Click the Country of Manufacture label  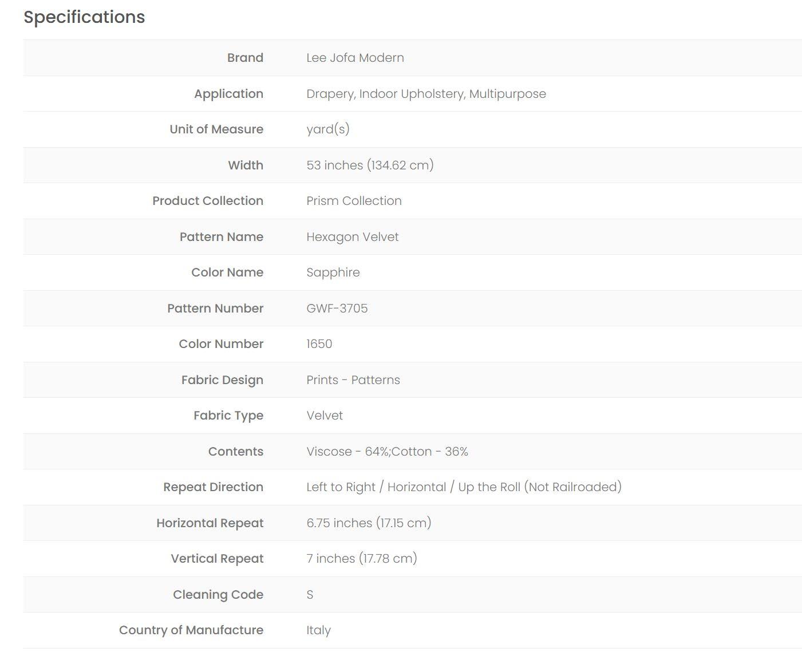click(x=191, y=630)
